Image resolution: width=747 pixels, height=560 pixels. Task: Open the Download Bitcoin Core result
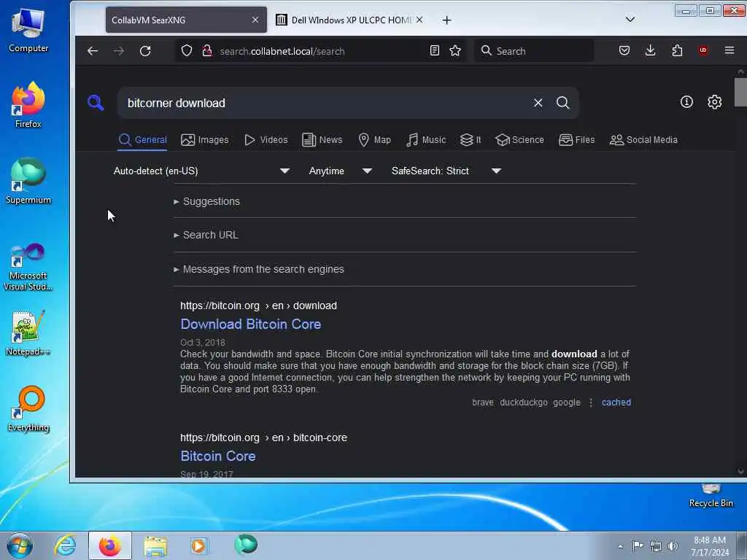tap(251, 324)
